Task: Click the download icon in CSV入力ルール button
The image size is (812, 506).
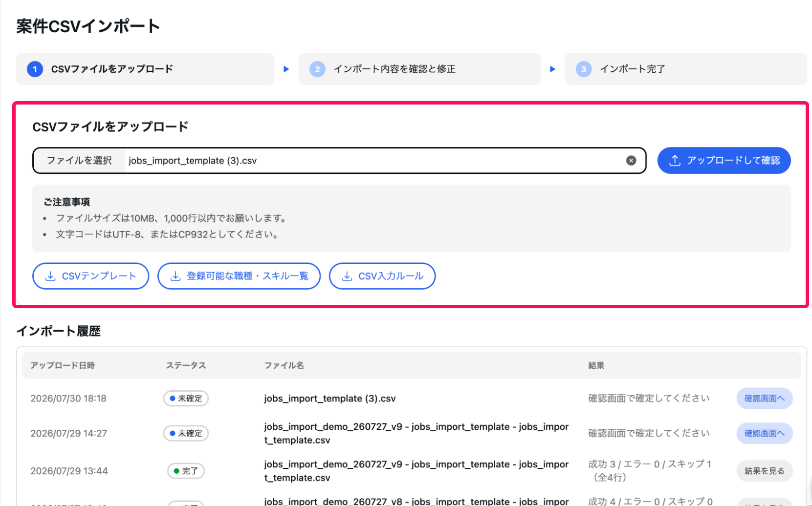Action: [347, 276]
